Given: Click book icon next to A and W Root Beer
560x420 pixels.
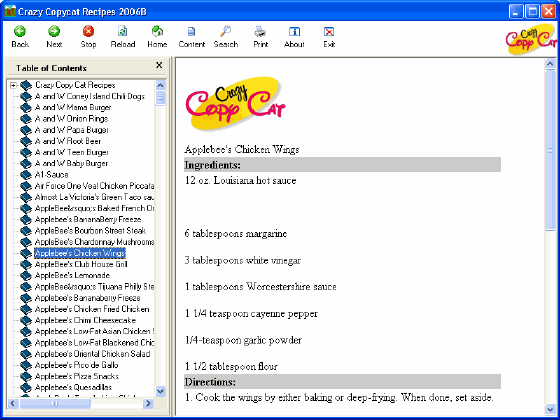Looking at the screenshot, I should 26,141.
